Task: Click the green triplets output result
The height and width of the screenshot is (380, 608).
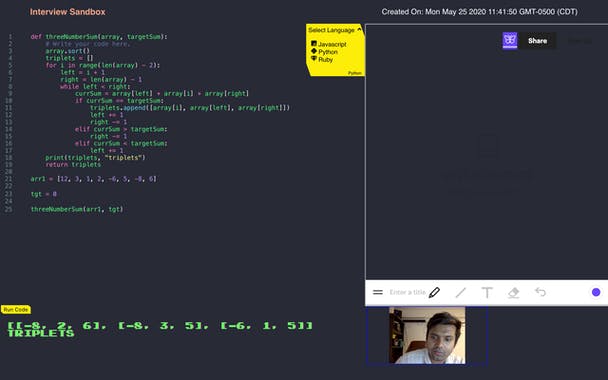Action: click(160, 325)
